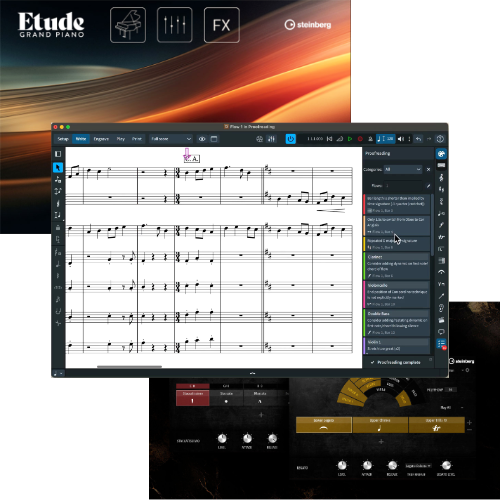
Task: Open the mixer faders page in Etude
Action: 175,25
